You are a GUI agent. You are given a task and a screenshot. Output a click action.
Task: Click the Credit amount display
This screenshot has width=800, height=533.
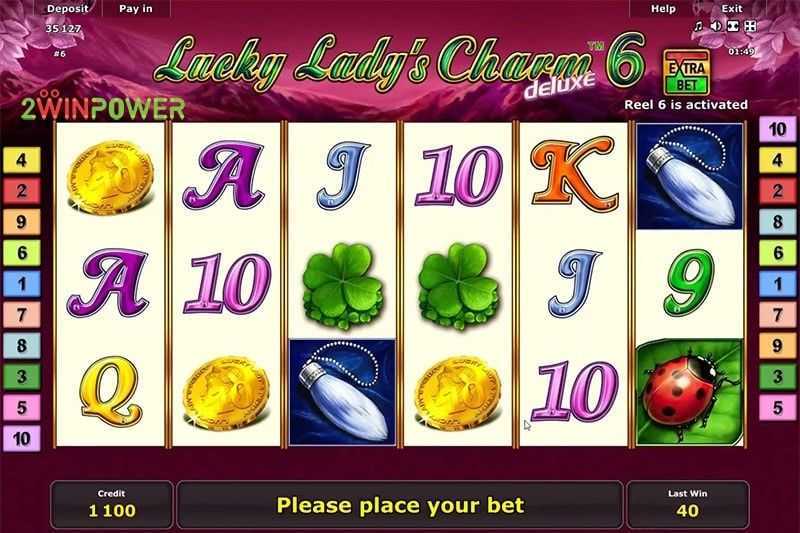112,504
